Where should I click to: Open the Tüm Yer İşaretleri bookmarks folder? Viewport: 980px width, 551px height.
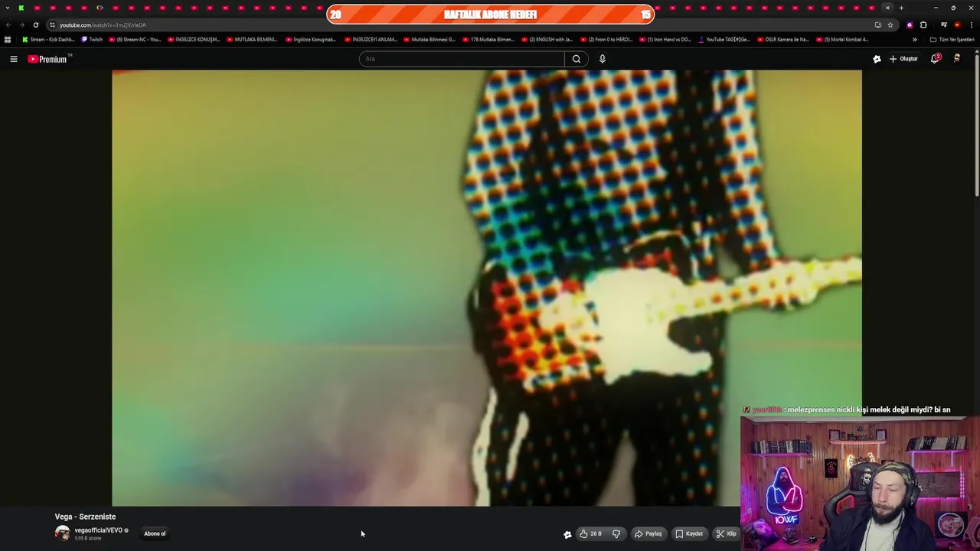tap(952, 39)
